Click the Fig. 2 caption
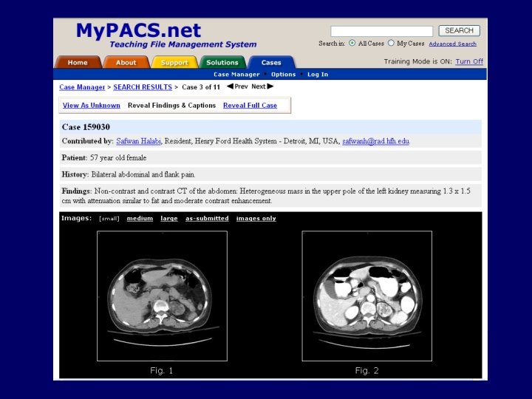This screenshot has height=399, width=532. [x=366, y=370]
